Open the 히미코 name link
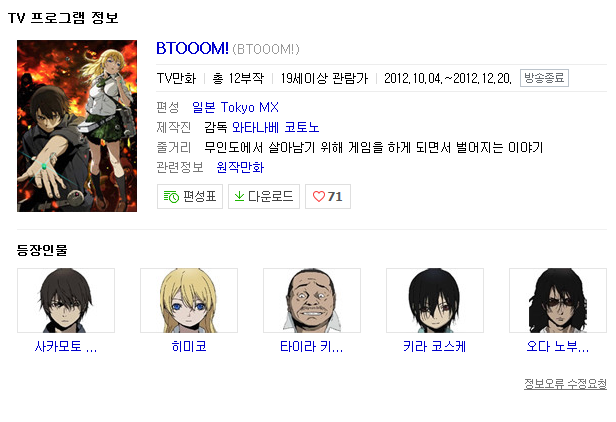 pyautogui.click(x=189, y=347)
